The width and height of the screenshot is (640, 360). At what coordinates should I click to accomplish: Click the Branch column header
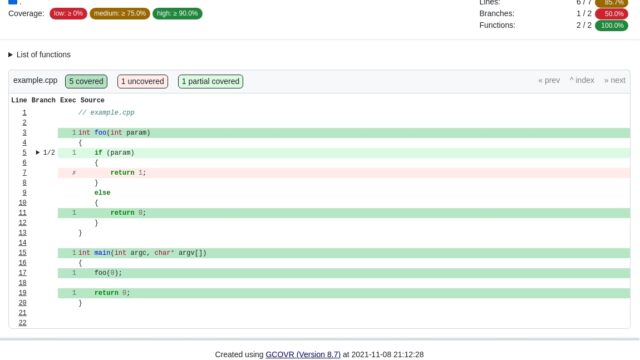43,100
